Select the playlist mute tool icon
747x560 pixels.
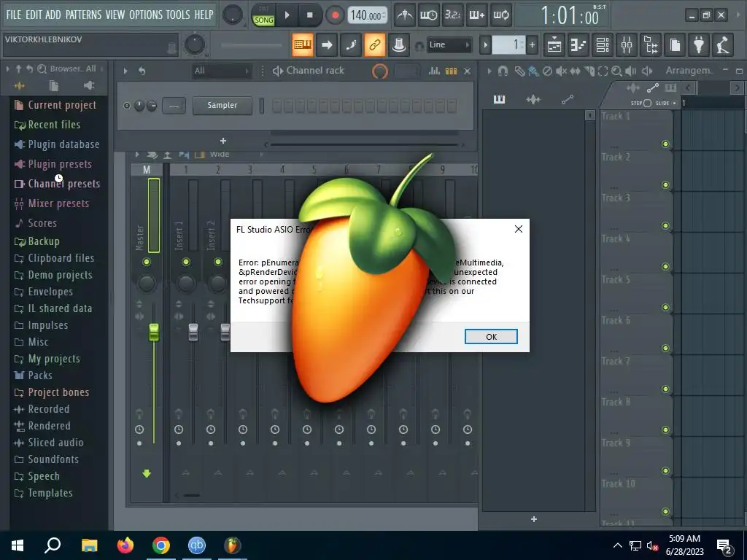[x=561, y=71]
